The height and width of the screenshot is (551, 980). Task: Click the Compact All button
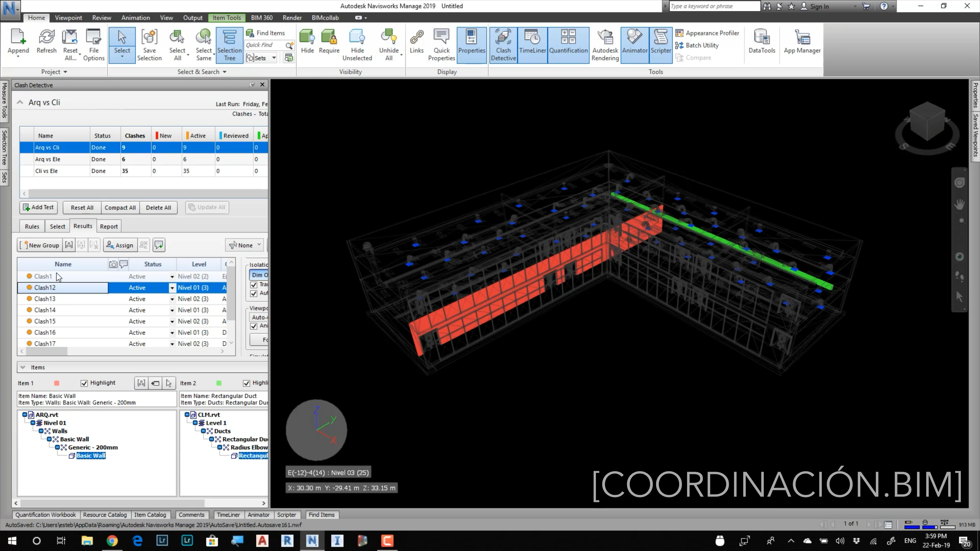(120, 208)
